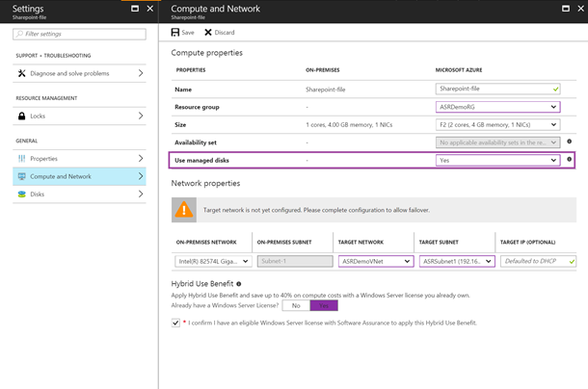The height and width of the screenshot is (389, 588).
Task: Click the info icon beside Availability set
Action: pyautogui.click(x=570, y=142)
